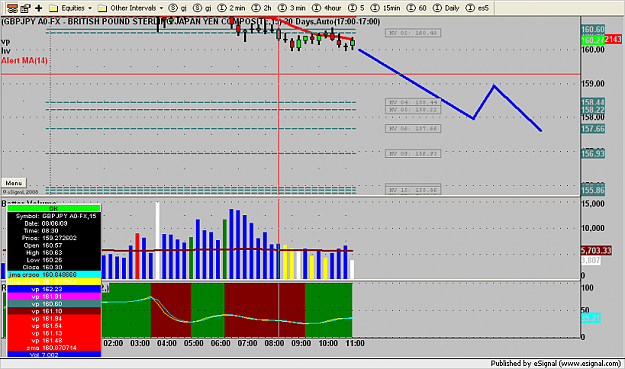Viewport: 625px width, 369px height.
Task: Expand the Equities dropdown arrow
Action: point(90,8)
